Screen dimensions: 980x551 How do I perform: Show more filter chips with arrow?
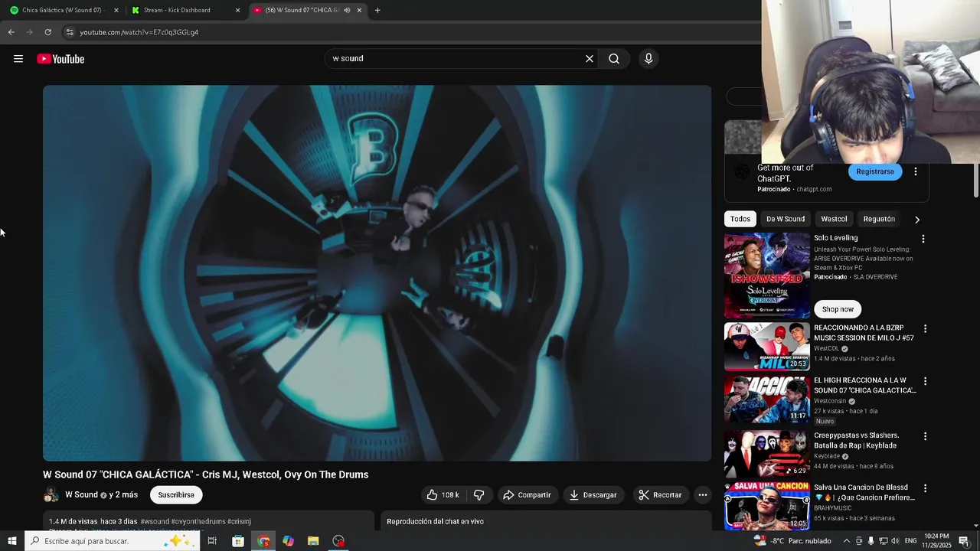(917, 220)
